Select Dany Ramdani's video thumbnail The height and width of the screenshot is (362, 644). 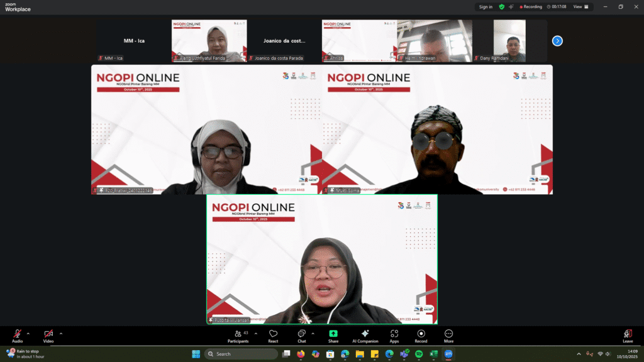pos(509,41)
